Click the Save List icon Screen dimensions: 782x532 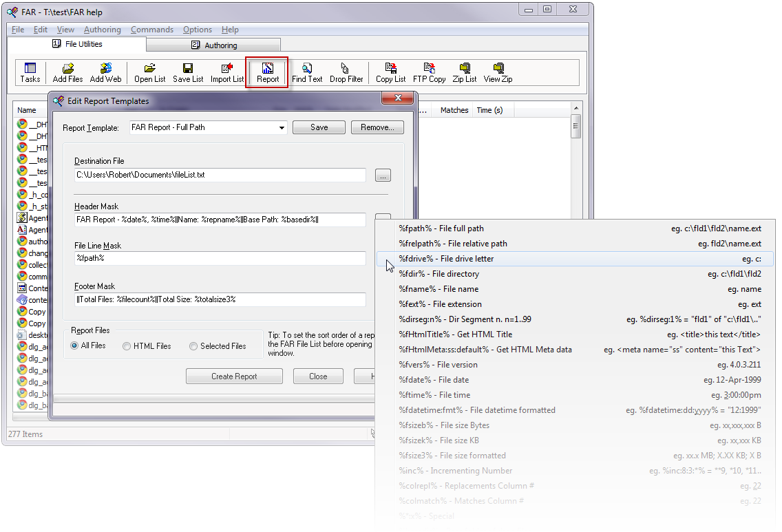point(187,72)
